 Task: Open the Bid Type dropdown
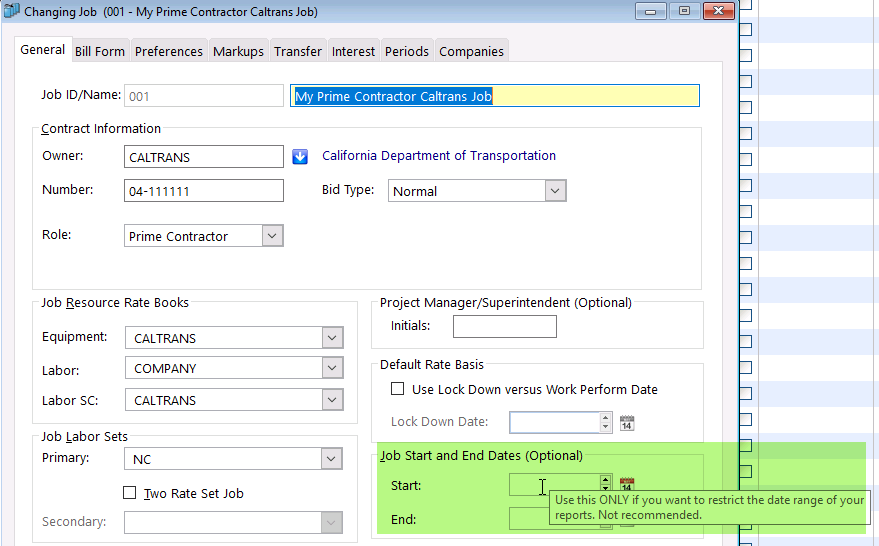pos(555,191)
